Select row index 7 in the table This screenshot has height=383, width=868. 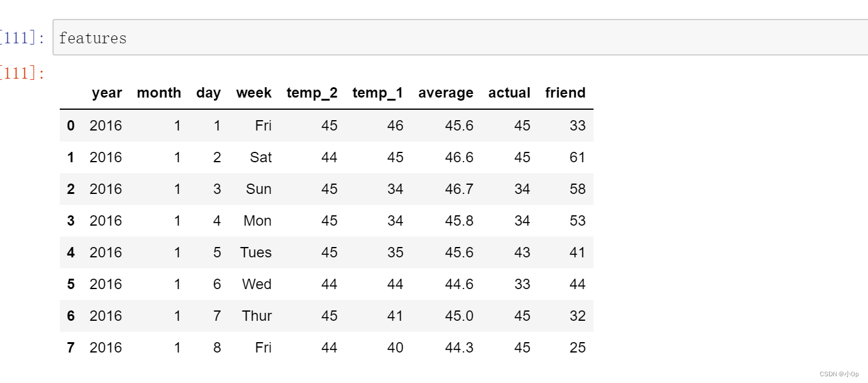pos(71,348)
